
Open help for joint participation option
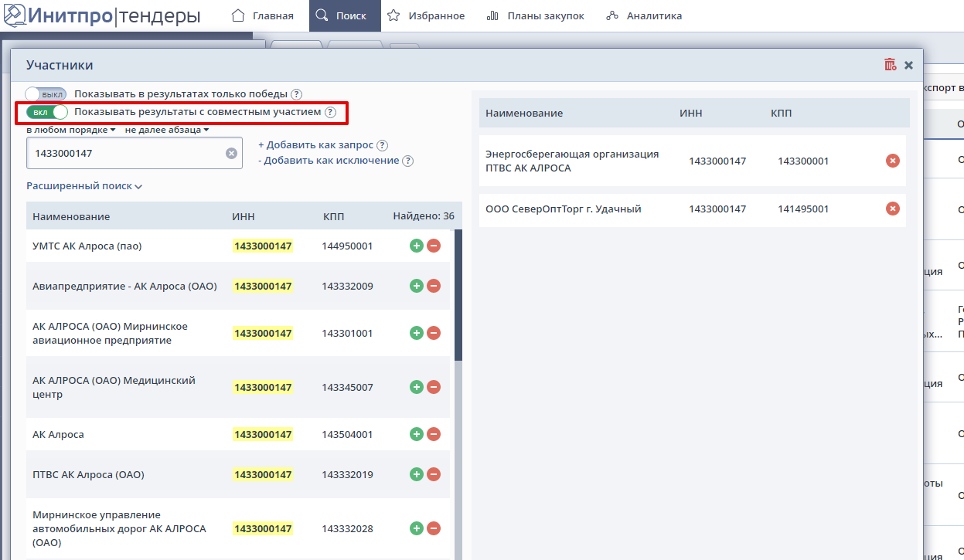coord(330,112)
